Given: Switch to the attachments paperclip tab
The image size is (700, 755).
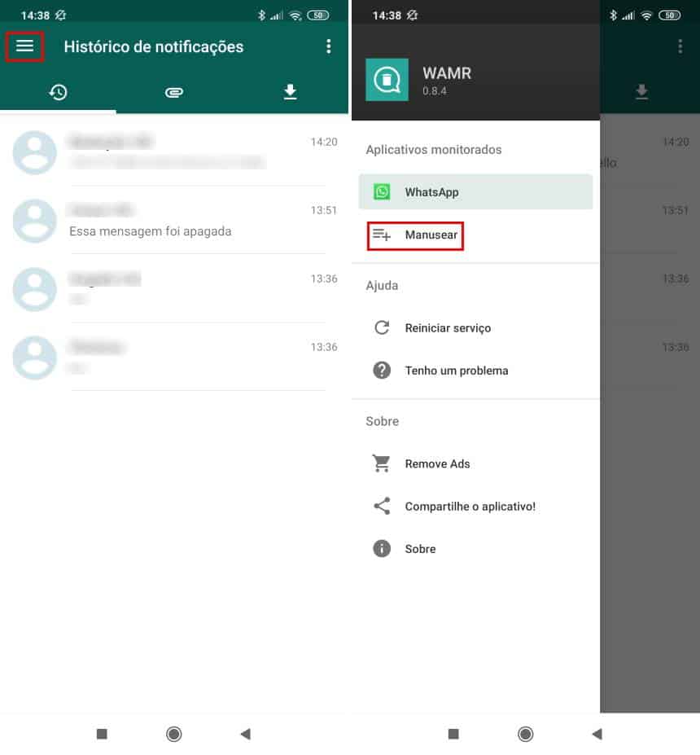Looking at the screenshot, I should point(174,92).
